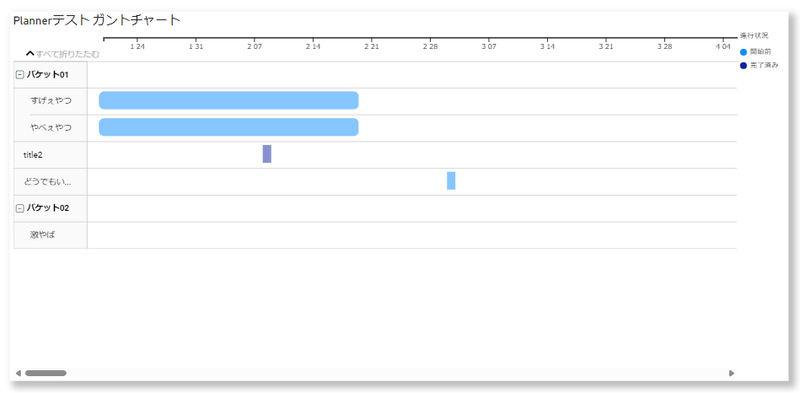
Task: Click the title2 completed task marker
Action: pos(267,154)
